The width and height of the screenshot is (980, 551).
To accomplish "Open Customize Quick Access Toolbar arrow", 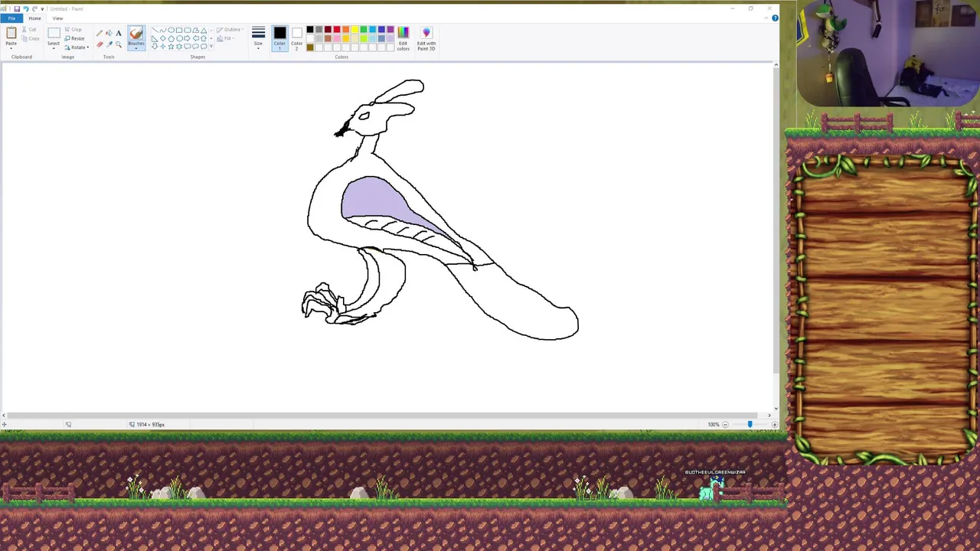I will pos(42,9).
